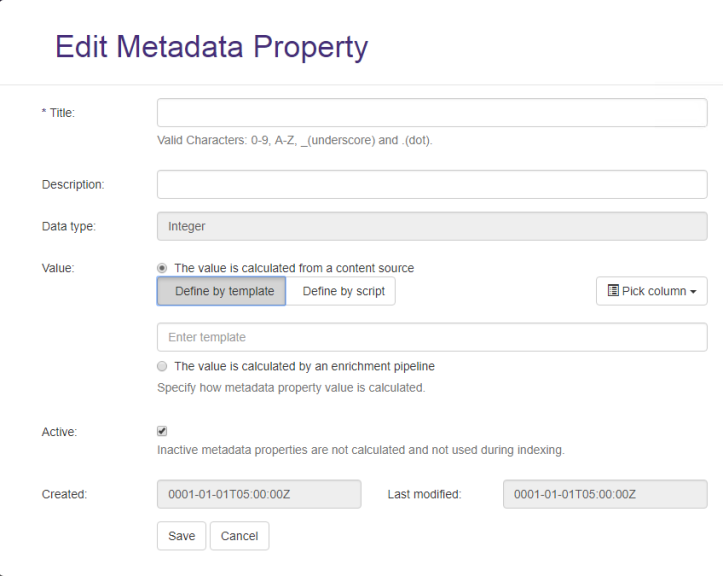Expand the Pick column dropdown arrow
This screenshot has width=723, height=576.
(x=693, y=292)
